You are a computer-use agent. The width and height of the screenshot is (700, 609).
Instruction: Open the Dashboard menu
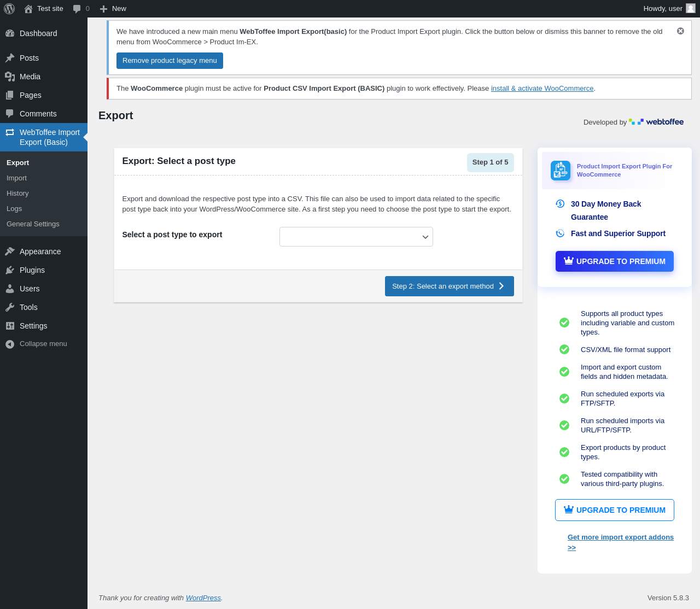tap(44, 33)
